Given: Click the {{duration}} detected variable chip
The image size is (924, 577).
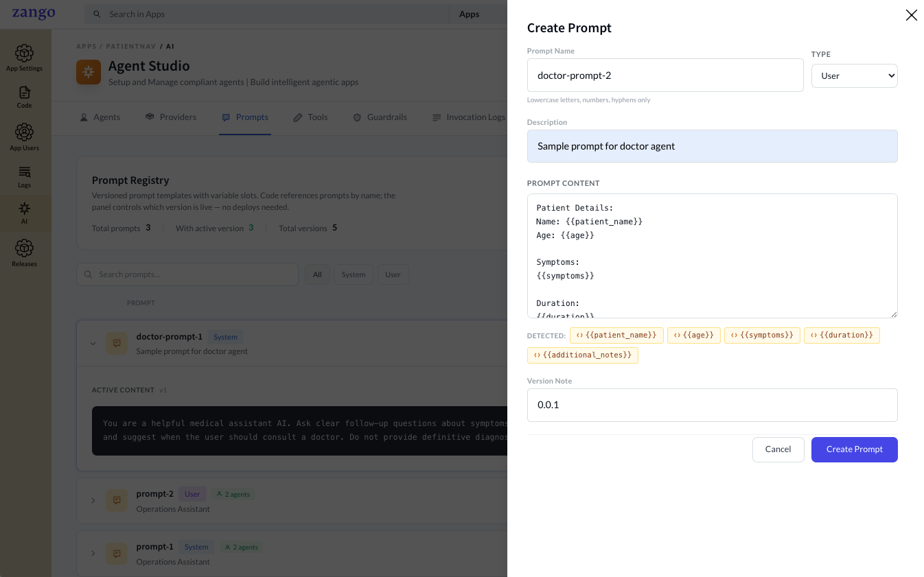Looking at the screenshot, I should coord(842,335).
